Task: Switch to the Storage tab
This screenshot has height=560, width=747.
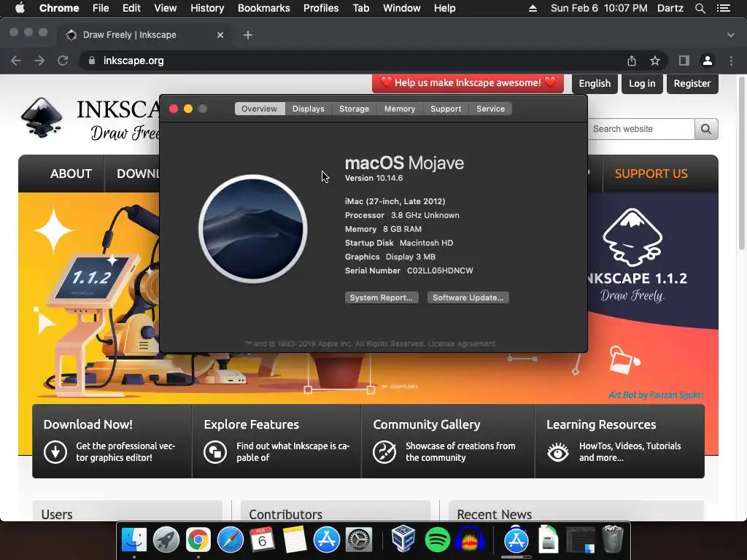Action: pos(354,109)
